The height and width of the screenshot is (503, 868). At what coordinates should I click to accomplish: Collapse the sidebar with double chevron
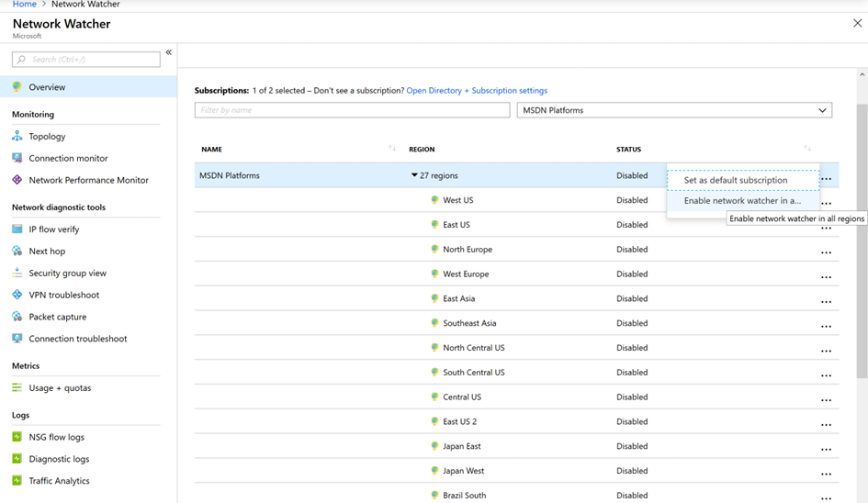click(x=169, y=52)
